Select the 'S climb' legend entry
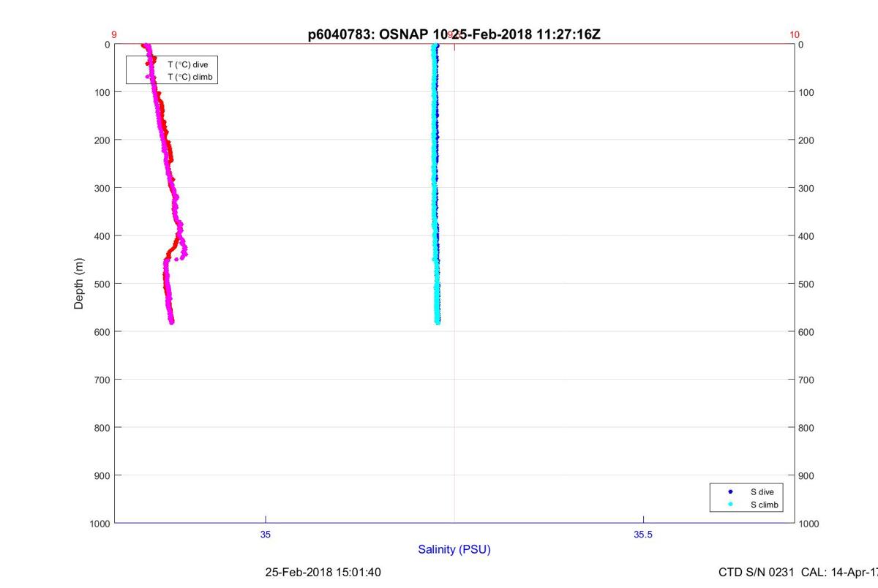 click(x=765, y=505)
